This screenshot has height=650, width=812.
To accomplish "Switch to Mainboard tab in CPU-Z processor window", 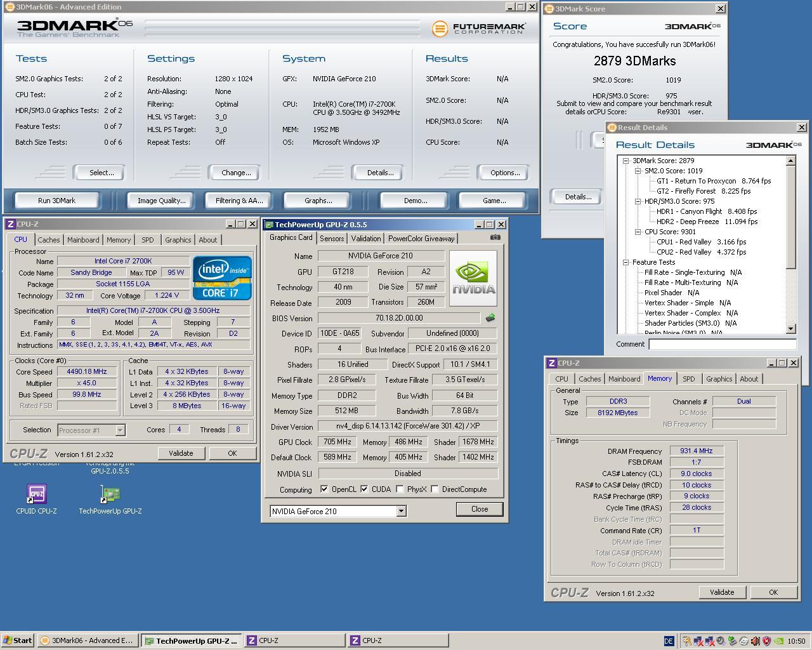I will 83,240.
